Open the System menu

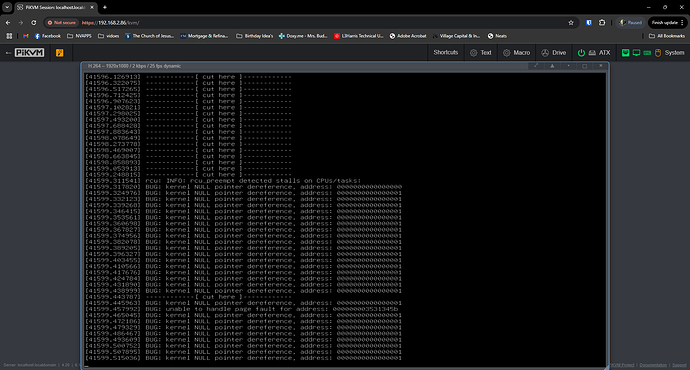click(653, 53)
